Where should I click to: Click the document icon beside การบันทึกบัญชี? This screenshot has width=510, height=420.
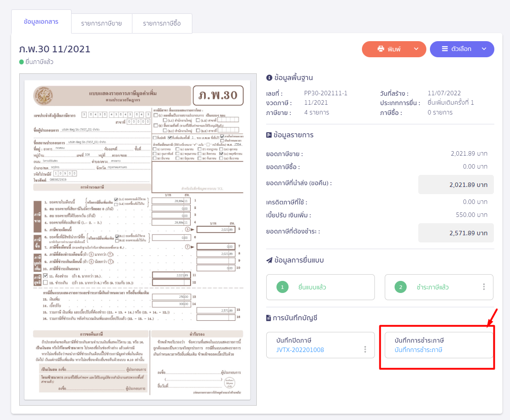[x=269, y=318]
